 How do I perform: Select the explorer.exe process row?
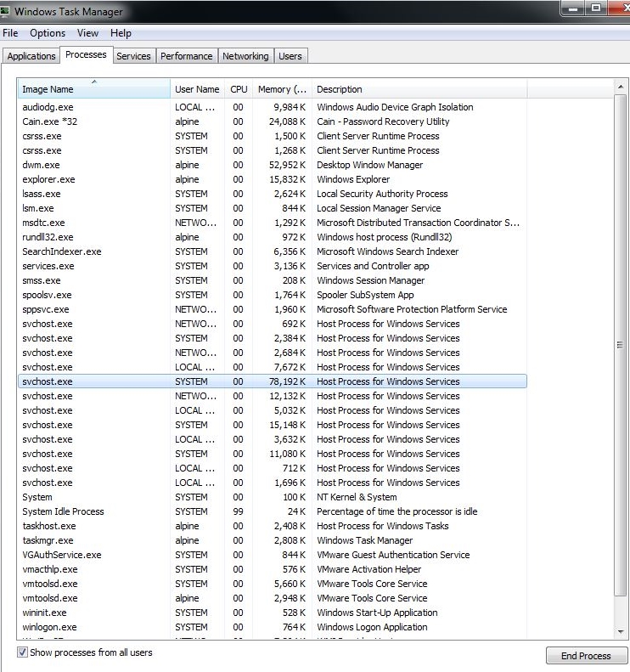coord(48,179)
